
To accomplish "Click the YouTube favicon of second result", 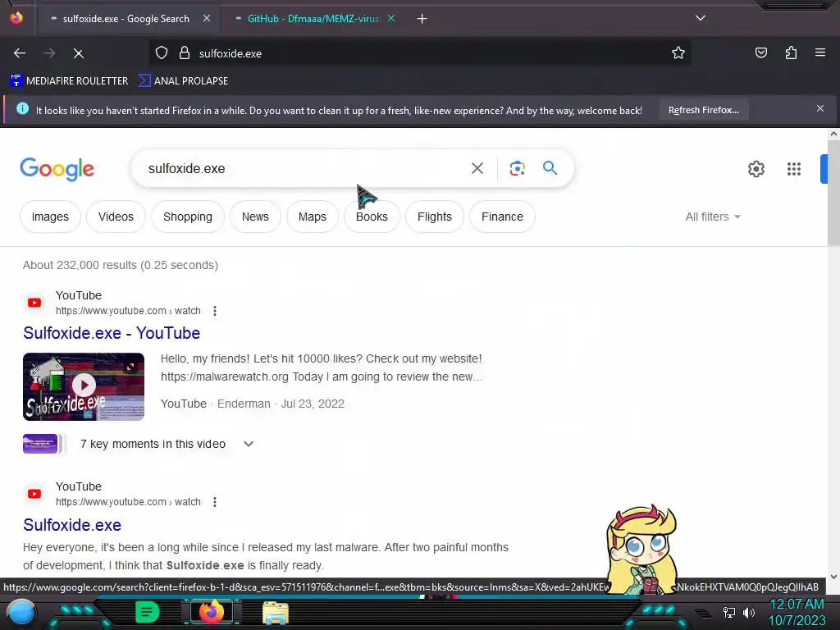I will point(34,494).
